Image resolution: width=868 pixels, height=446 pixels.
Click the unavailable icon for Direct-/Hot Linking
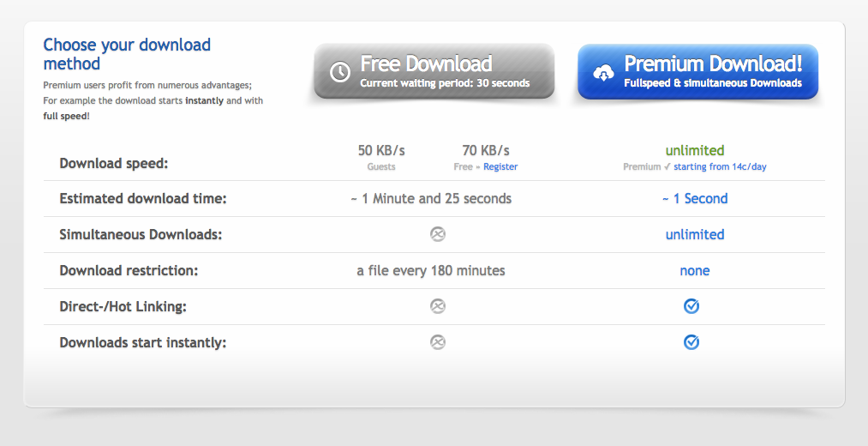(437, 306)
